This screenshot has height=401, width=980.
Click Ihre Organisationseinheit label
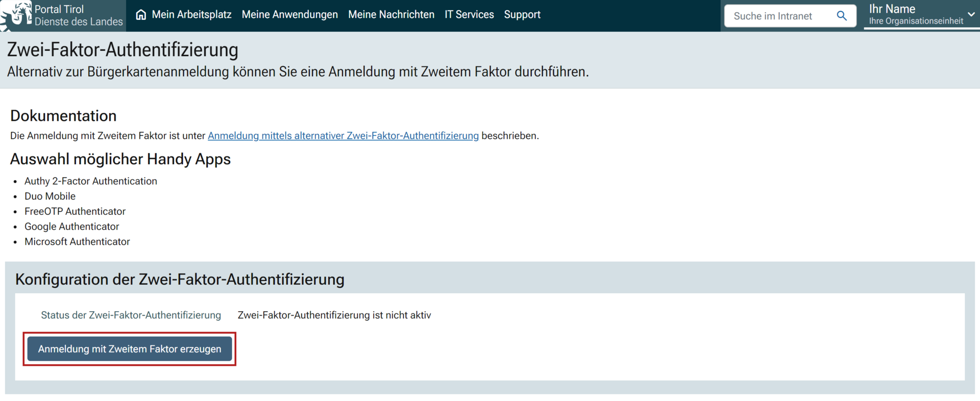[x=916, y=21]
